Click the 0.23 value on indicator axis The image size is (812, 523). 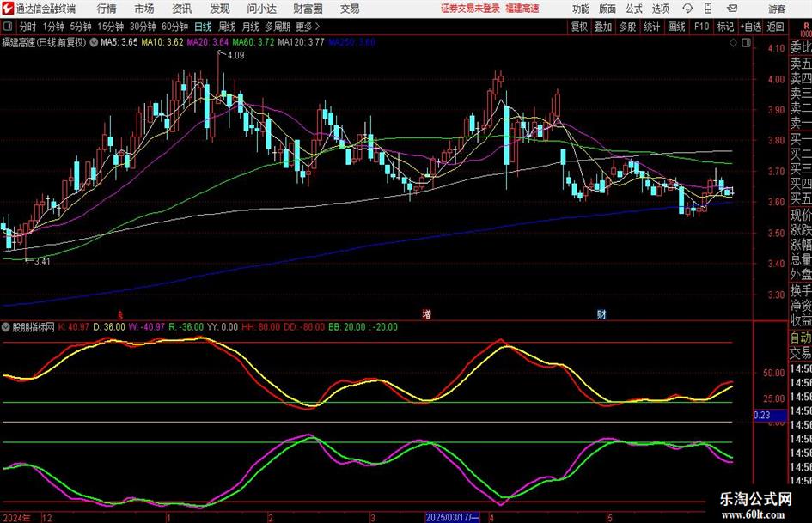point(762,415)
